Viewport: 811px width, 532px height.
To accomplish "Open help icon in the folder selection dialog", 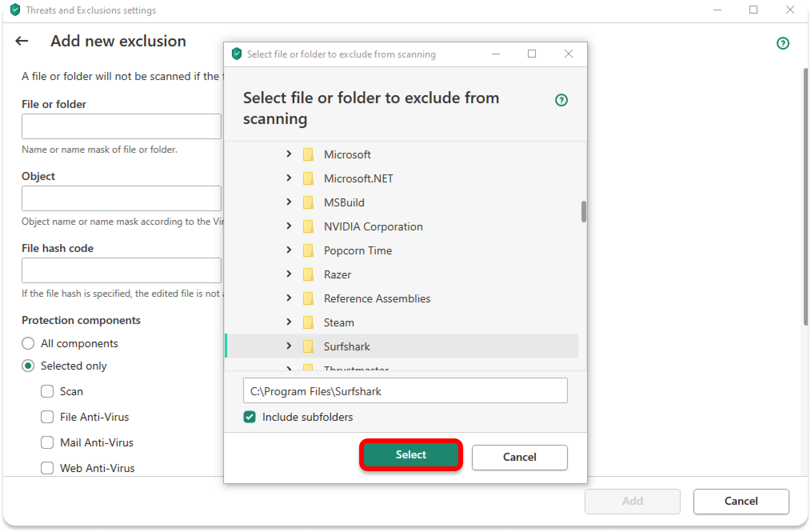I will [x=561, y=100].
